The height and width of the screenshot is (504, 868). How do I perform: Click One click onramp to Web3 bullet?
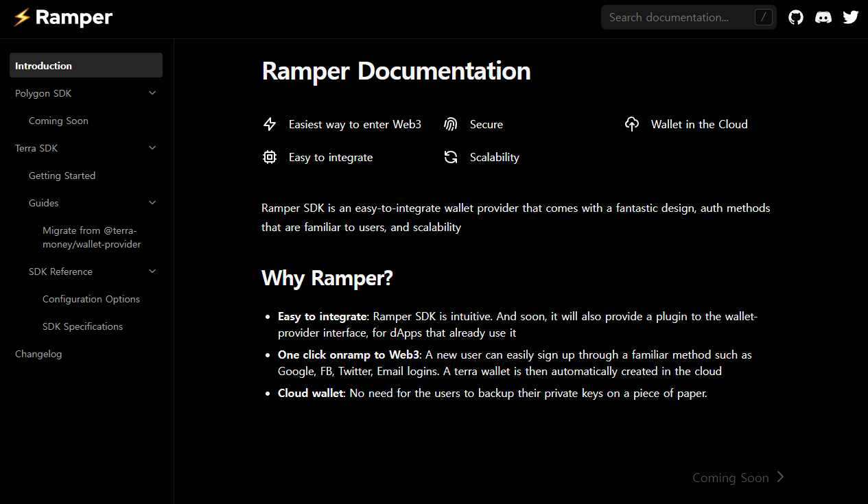[349, 355]
